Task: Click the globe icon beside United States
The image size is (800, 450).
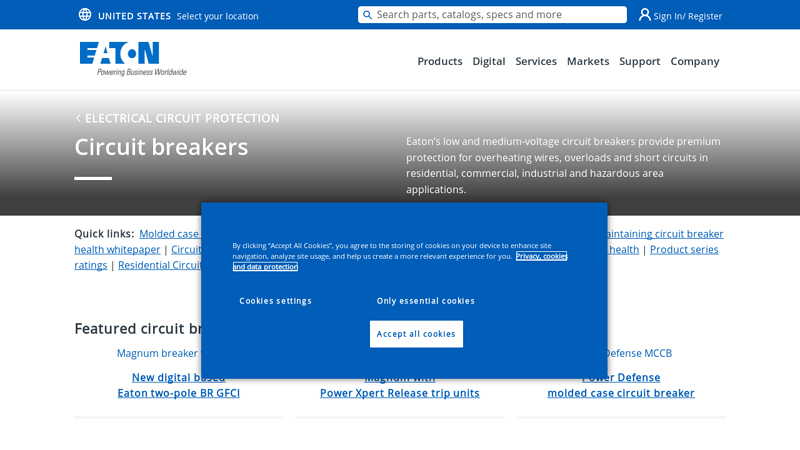Action: pos(85,15)
